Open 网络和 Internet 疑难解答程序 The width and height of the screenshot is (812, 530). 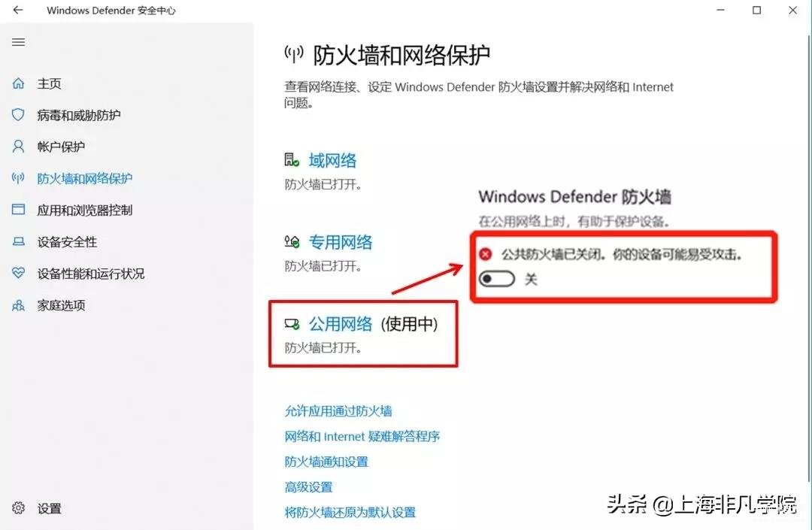coord(362,436)
